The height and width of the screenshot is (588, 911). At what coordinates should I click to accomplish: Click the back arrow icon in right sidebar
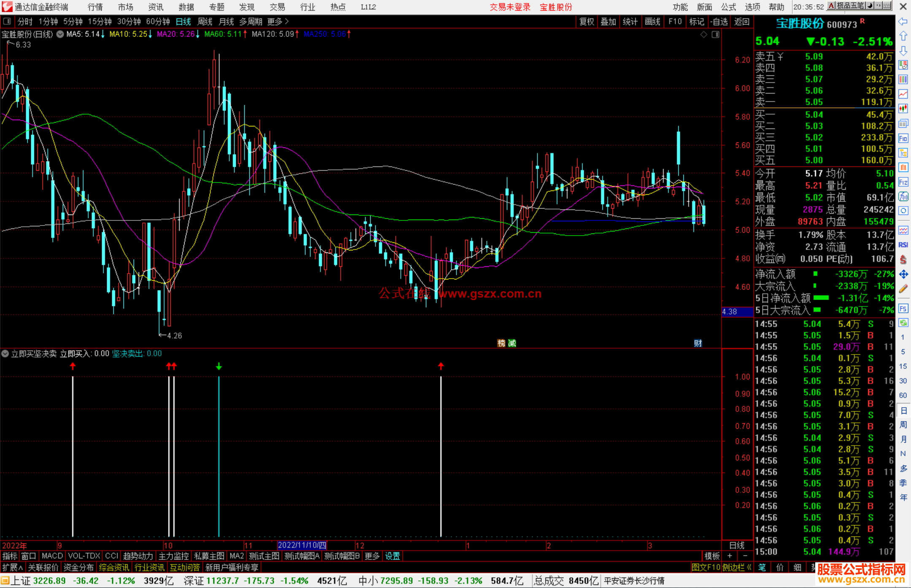(x=903, y=21)
